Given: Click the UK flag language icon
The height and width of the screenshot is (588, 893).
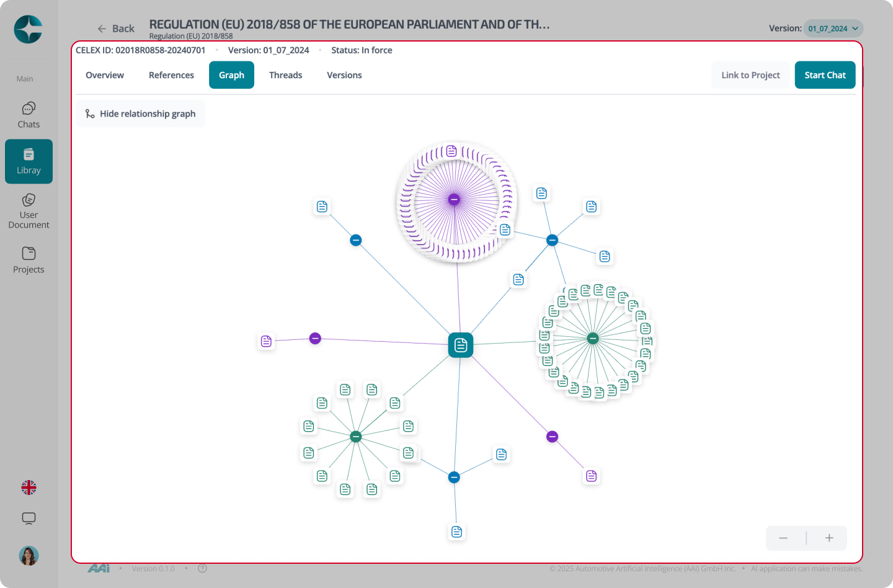Looking at the screenshot, I should [29, 488].
